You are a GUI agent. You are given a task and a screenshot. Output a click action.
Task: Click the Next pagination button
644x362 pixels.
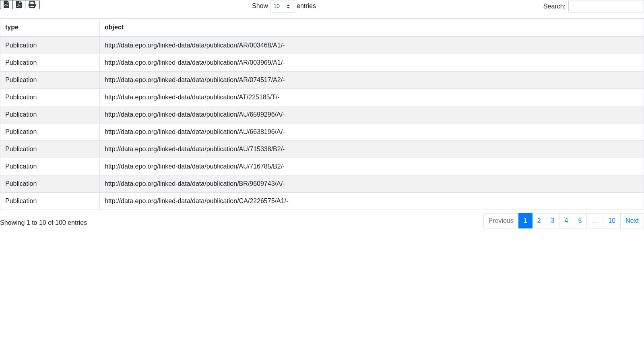tap(632, 221)
